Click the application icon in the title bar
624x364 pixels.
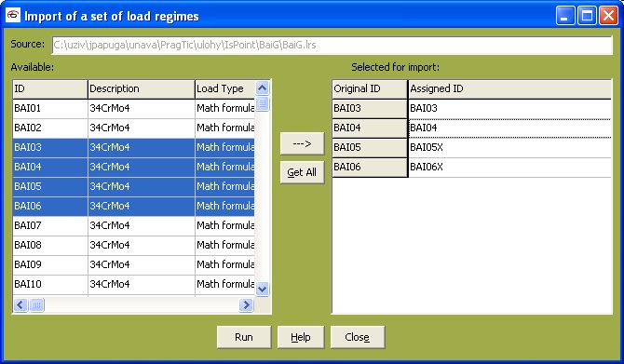[13, 15]
